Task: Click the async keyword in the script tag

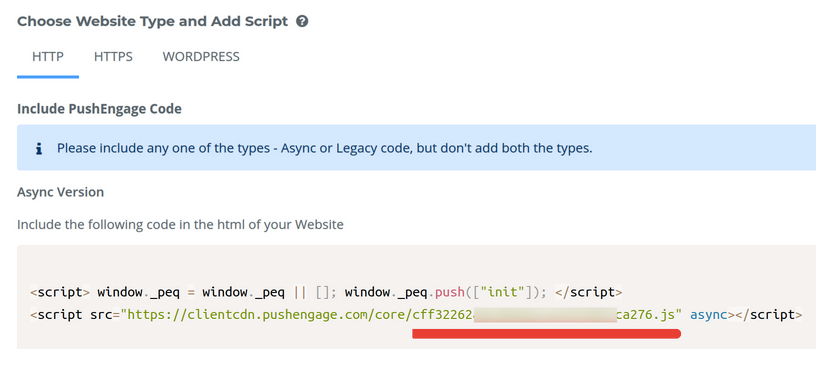Action: 709,315
